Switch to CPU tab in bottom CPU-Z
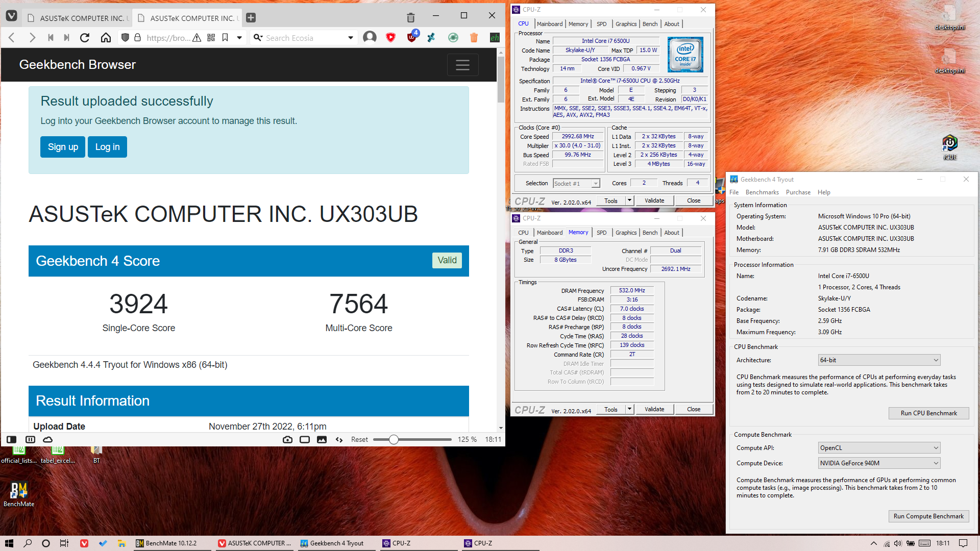Viewport: 980px width, 551px height. click(523, 233)
